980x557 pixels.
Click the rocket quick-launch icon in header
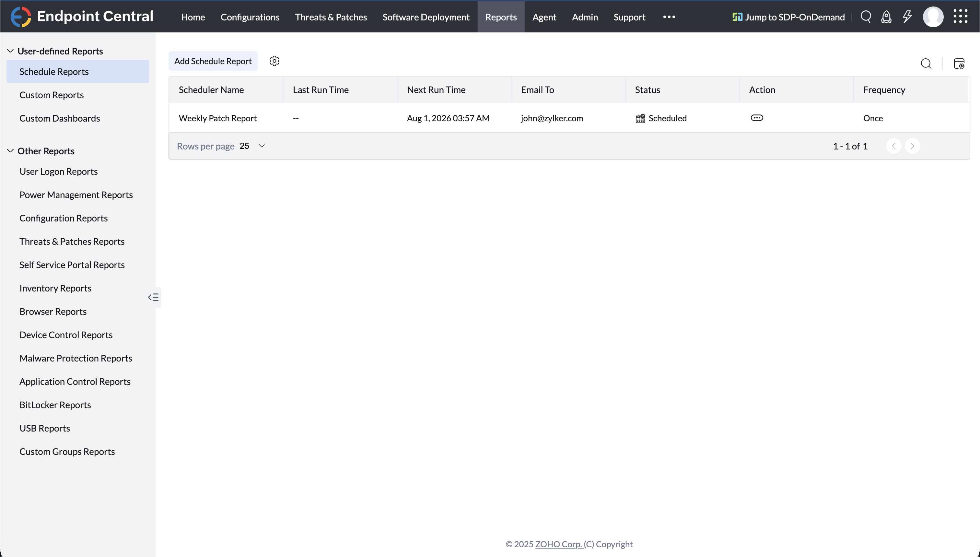click(886, 17)
